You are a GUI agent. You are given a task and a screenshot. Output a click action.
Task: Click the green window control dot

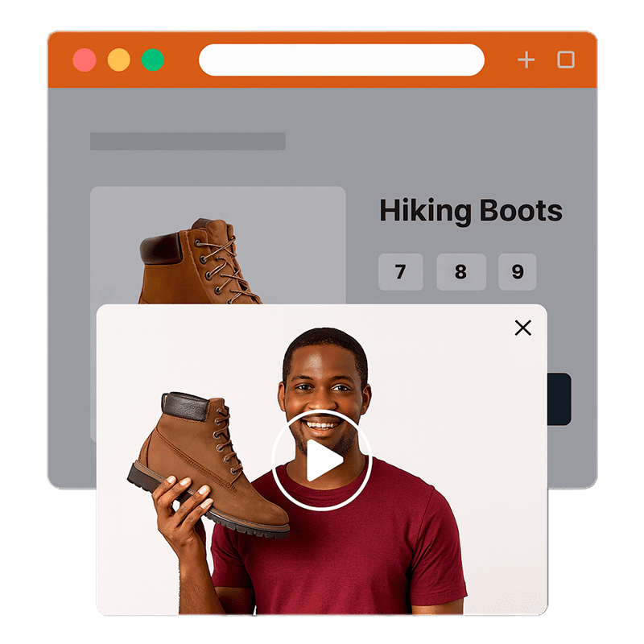[x=153, y=60]
